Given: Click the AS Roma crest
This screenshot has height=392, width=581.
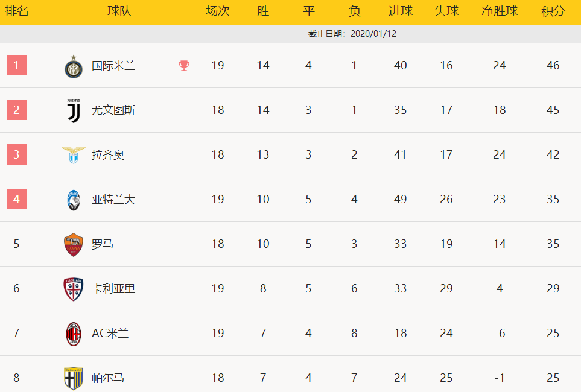Looking at the screenshot, I should click(x=74, y=244).
